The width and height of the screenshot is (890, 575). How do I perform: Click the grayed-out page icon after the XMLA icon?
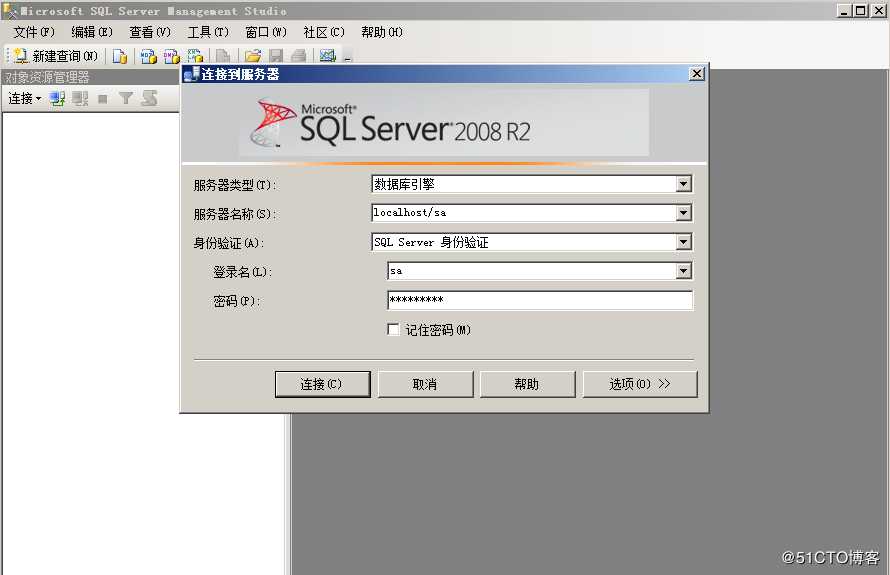tap(222, 56)
